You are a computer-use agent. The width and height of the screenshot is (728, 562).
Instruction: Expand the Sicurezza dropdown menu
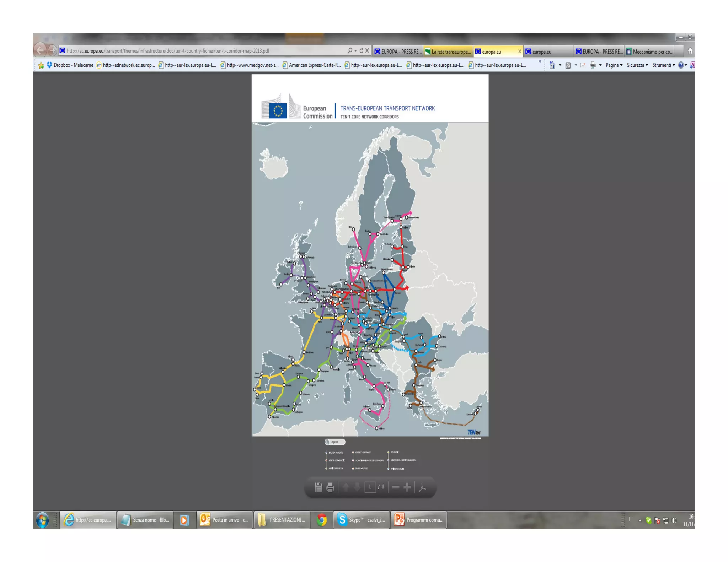pos(637,65)
